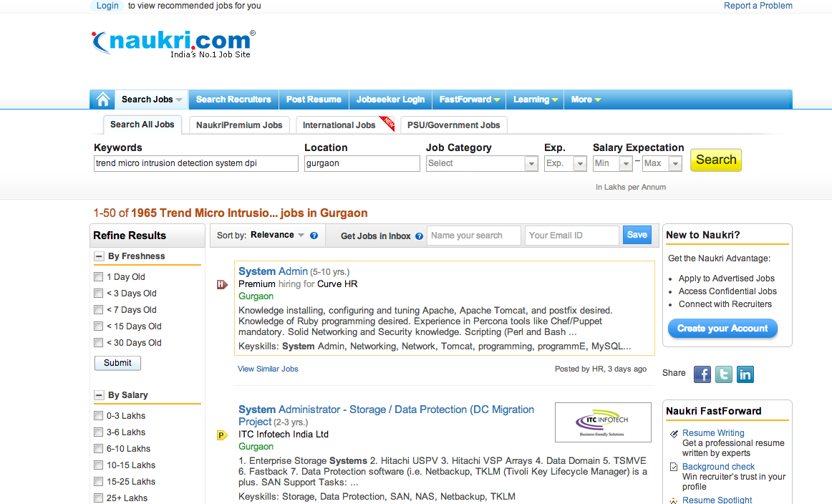Open Post Resume in the navigation bar
Viewport: 832px width, 504px height.
(x=314, y=100)
